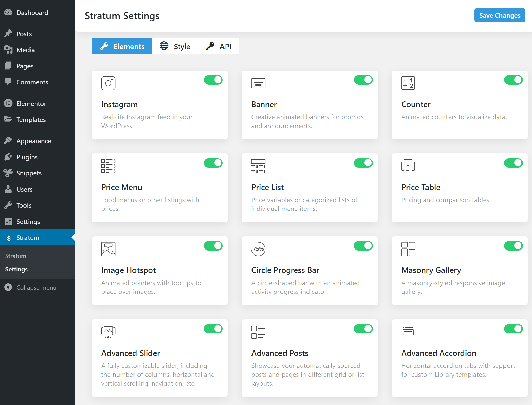Open the Stratum submenu link

(16, 256)
